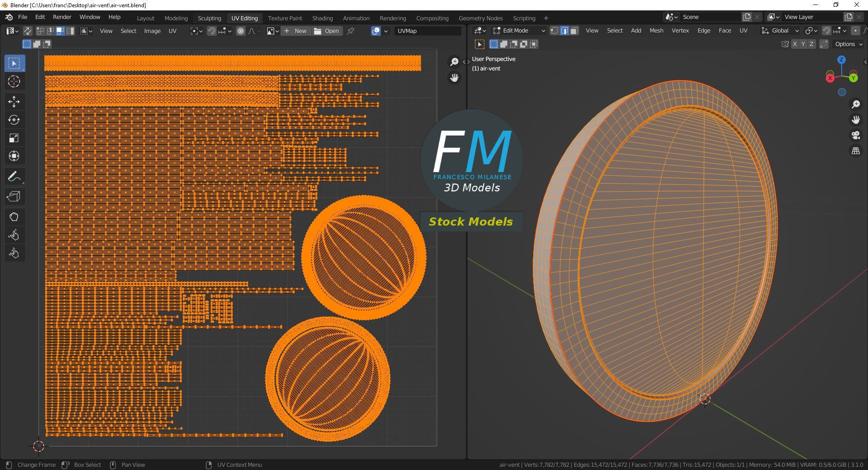Enable UV face select mode
This screenshot has width=868, height=470.
point(60,31)
